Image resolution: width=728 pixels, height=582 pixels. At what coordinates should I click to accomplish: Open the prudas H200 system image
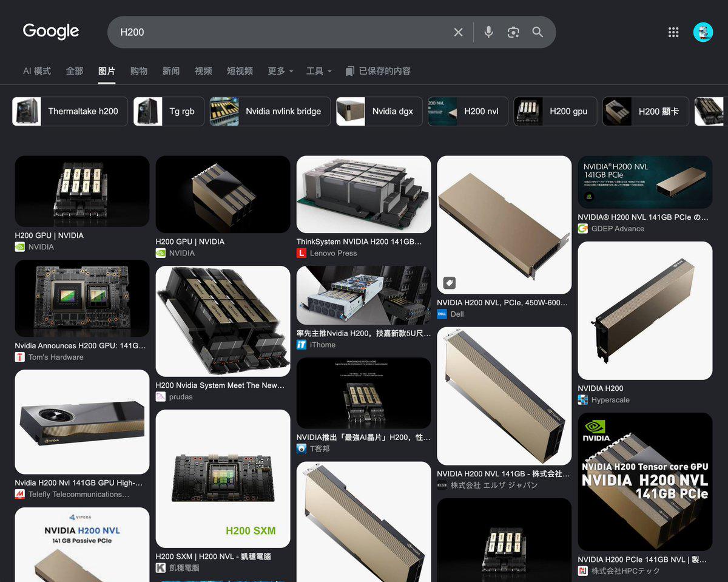pyautogui.click(x=223, y=321)
